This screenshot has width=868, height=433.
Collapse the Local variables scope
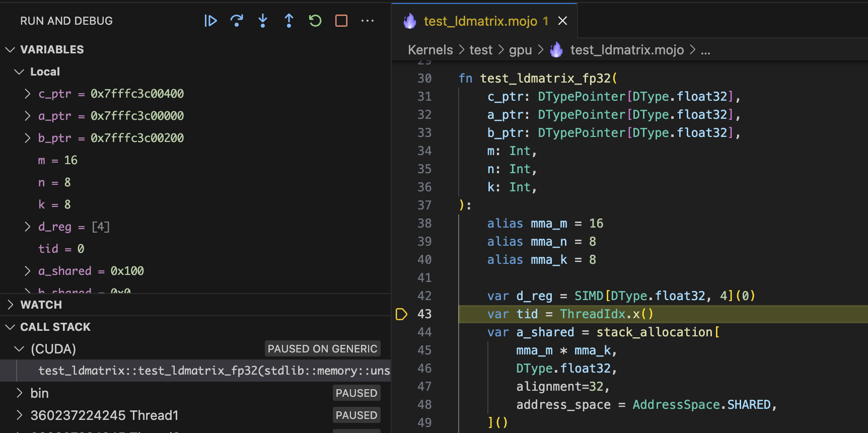coord(19,71)
